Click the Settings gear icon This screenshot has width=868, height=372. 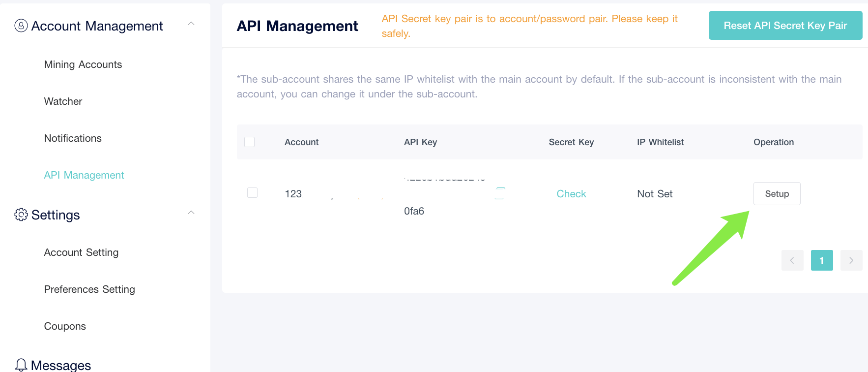tap(21, 215)
